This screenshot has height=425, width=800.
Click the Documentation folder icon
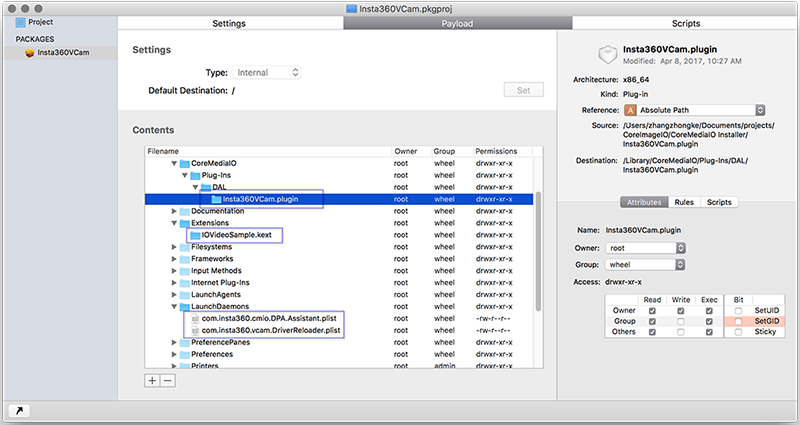click(185, 211)
